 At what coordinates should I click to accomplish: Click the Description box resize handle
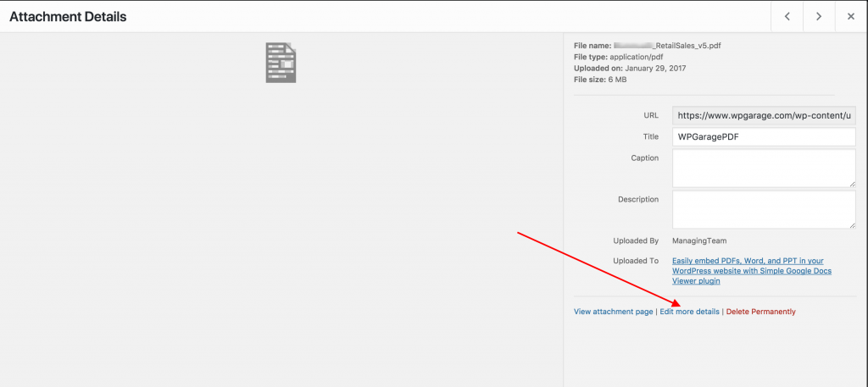(851, 224)
